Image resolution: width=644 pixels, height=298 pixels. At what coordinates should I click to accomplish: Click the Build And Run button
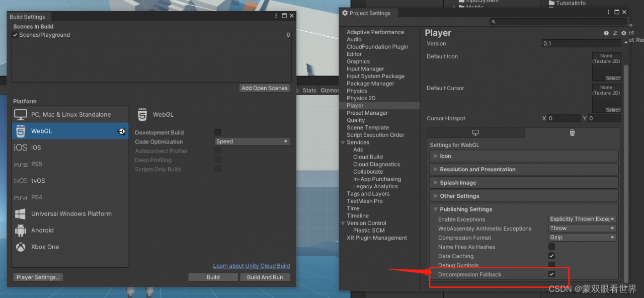265,277
